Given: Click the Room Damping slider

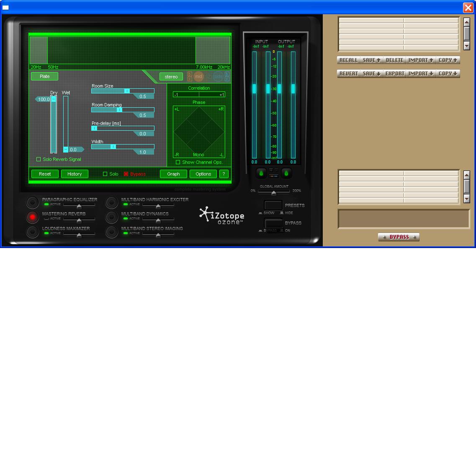Looking at the screenshot, I should pos(123,110).
